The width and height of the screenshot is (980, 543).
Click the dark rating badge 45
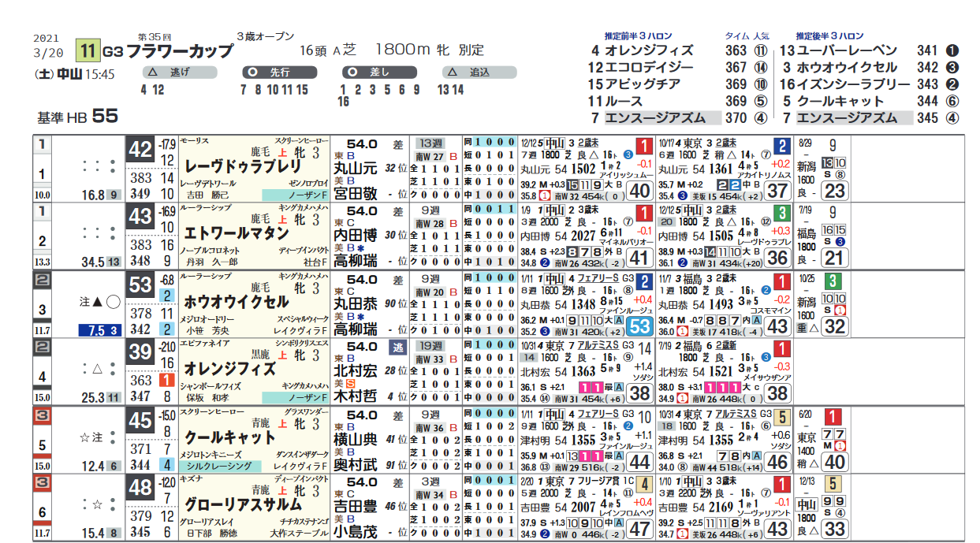140,421
